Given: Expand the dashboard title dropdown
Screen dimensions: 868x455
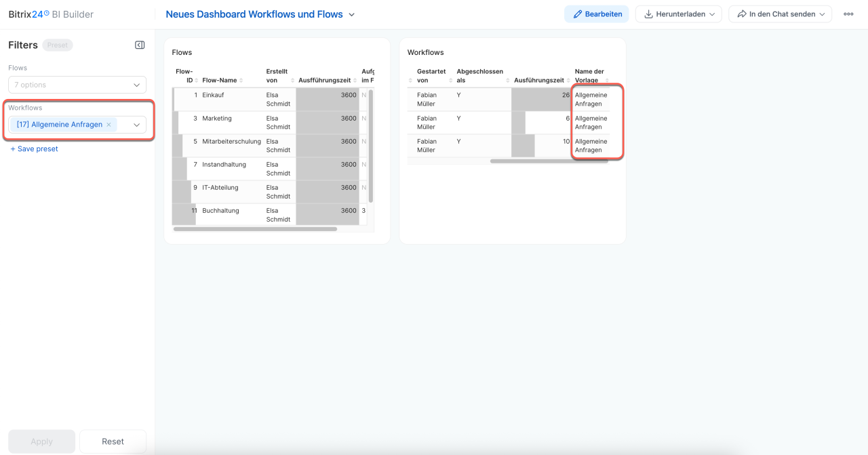Looking at the screenshot, I should [351, 14].
